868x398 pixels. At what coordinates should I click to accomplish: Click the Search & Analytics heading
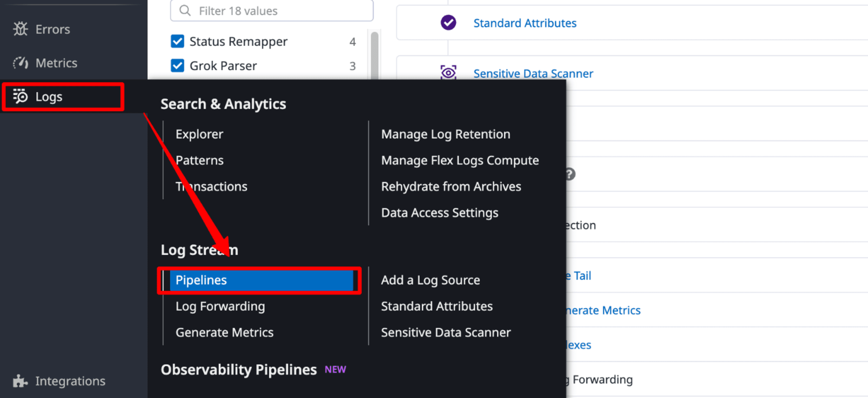pos(223,104)
